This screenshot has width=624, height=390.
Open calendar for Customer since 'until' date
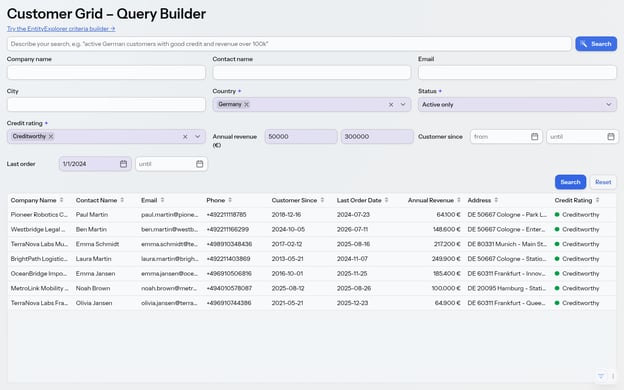611,136
